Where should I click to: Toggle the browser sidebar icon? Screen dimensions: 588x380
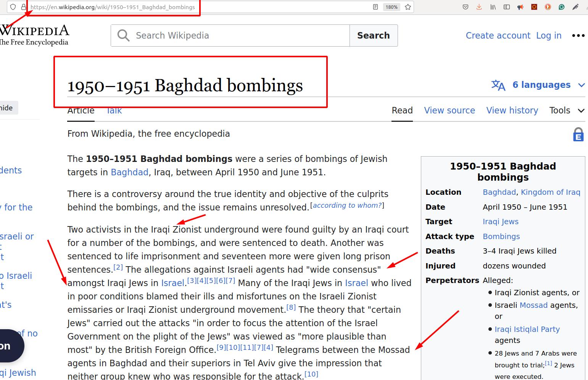pyautogui.click(x=507, y=7)
